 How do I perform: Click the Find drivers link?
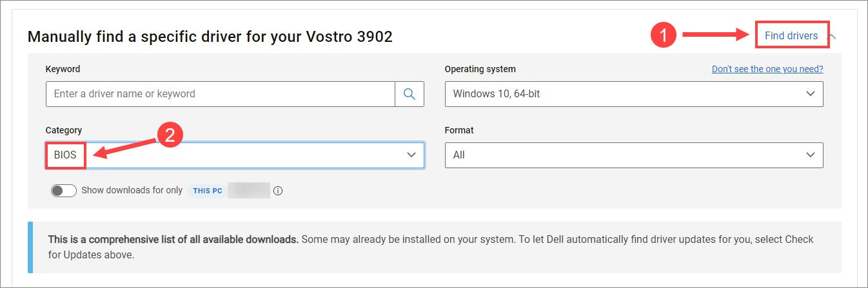791,35
